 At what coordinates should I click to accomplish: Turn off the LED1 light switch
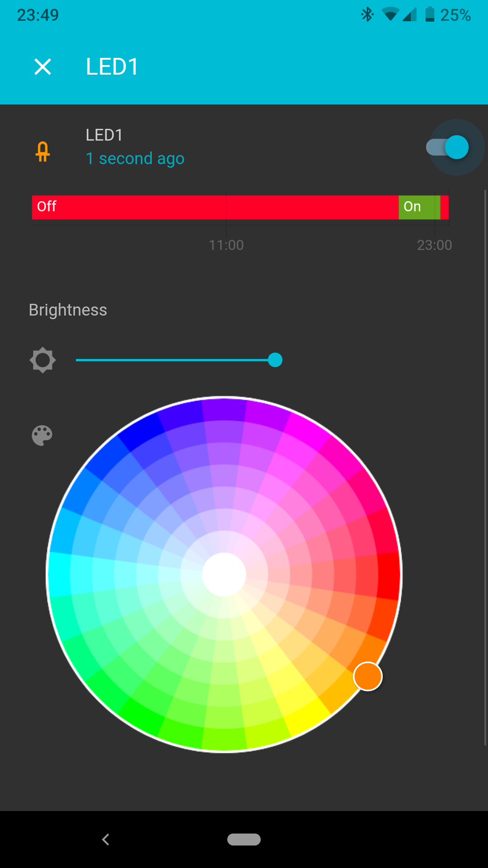pos(448,147)
